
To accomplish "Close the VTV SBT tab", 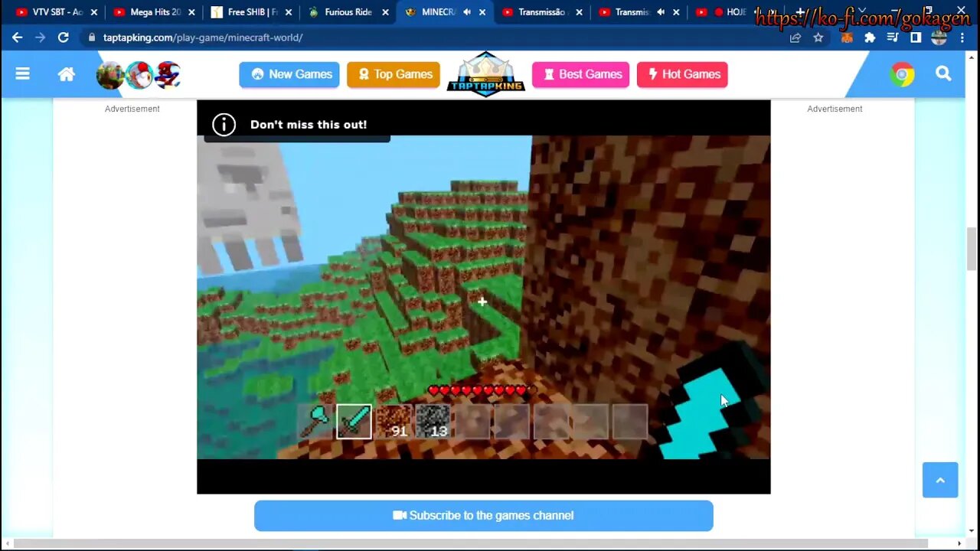I will (x=94, y=12).
